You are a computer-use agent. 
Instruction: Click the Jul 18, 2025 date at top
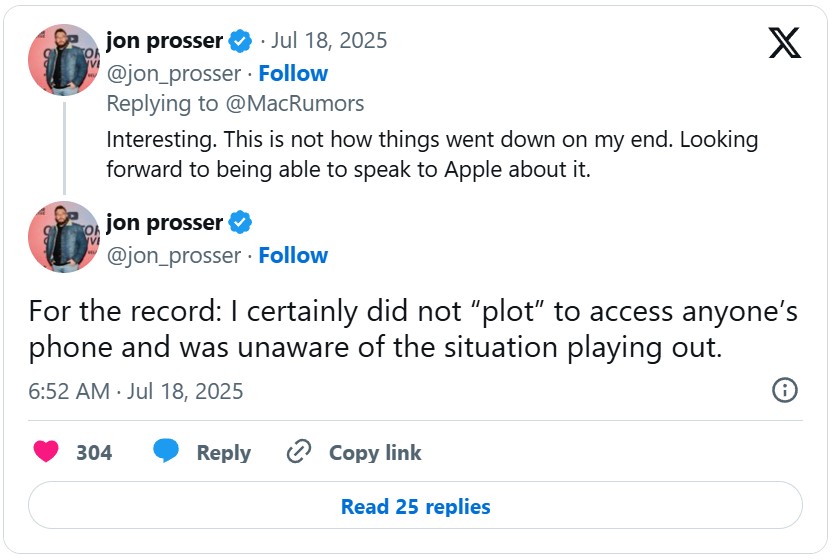(330, 41)
